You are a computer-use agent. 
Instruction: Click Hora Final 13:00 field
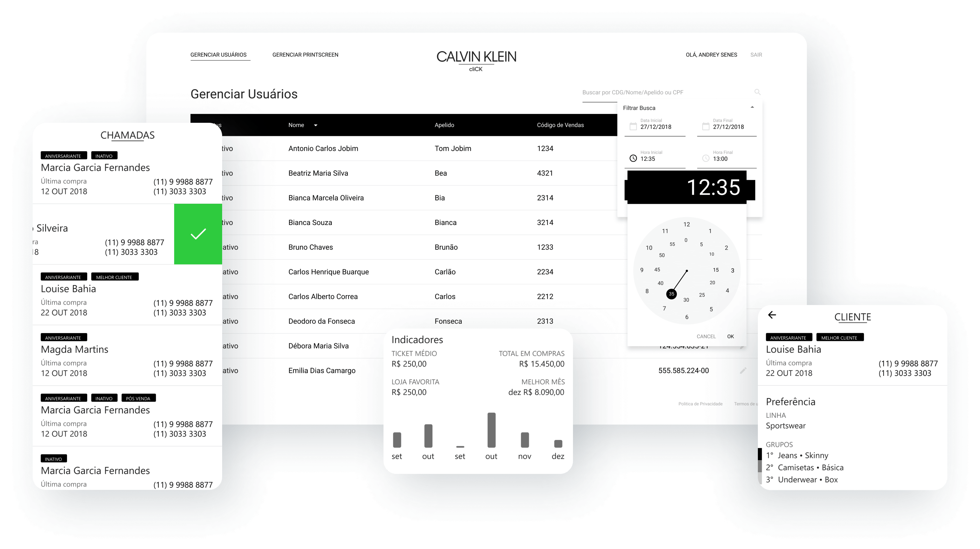click(727, 159)
